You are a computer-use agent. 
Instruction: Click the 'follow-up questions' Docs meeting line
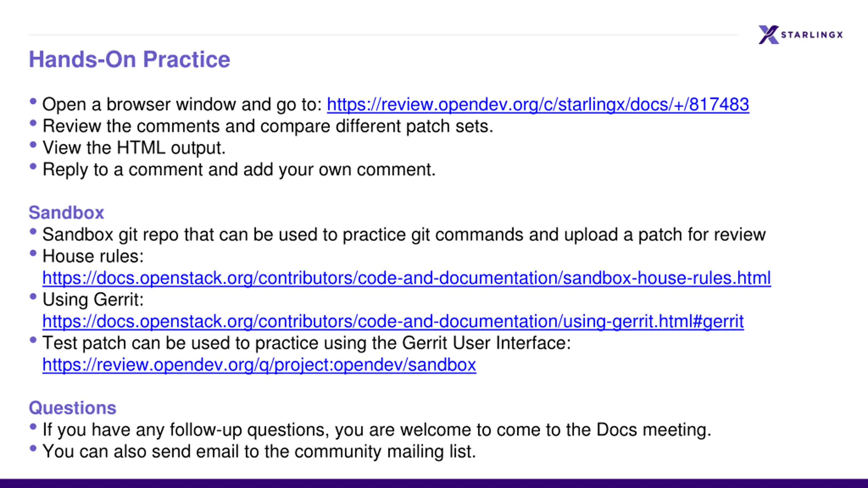[x=377, y=430]
